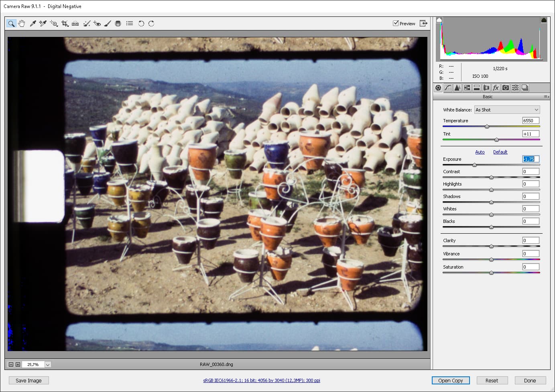Open the HSL / Grayscale tab
555x392 pixels.
467,88
